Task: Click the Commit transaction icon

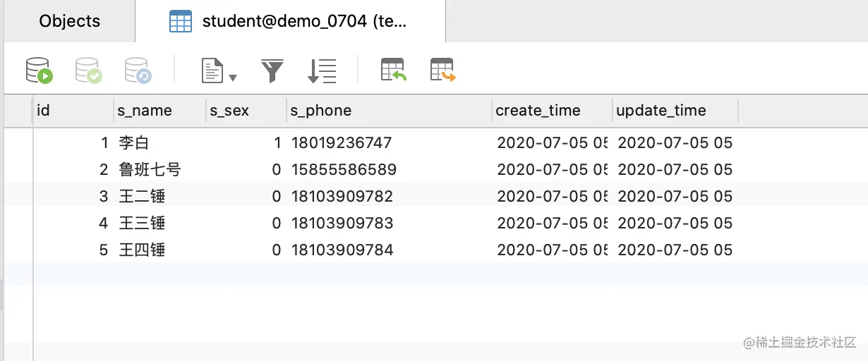Action: [x=89, y=71]
